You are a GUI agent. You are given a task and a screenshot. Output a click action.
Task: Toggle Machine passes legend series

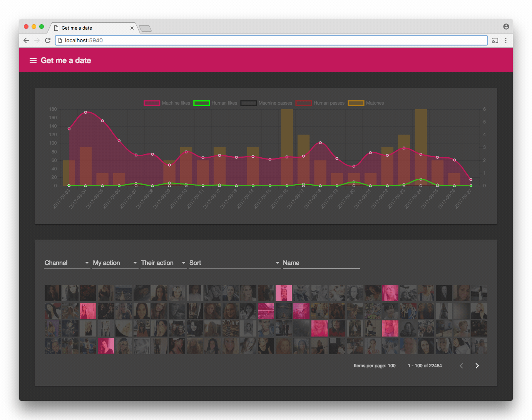(x=266, y=103)
